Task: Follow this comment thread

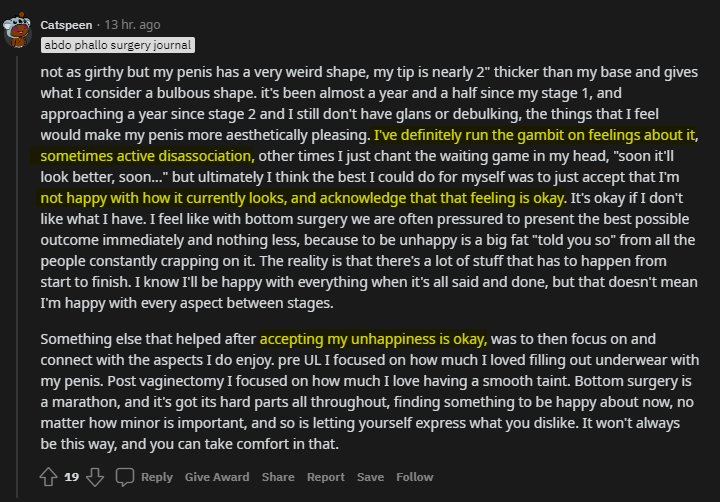Action: [x=414, y=477]
